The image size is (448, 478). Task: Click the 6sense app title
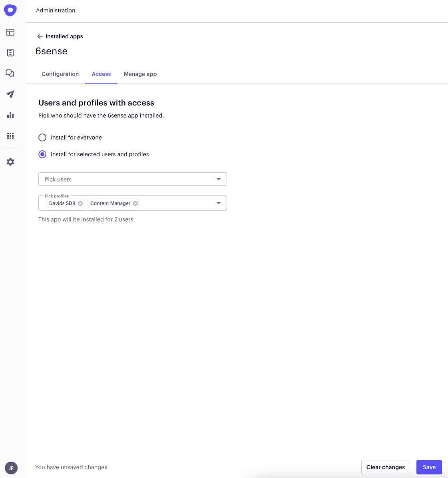click(52, 51)
